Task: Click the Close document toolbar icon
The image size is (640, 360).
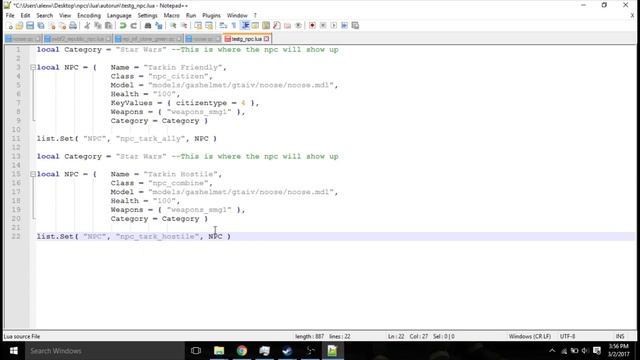Action: coord(52,26)
